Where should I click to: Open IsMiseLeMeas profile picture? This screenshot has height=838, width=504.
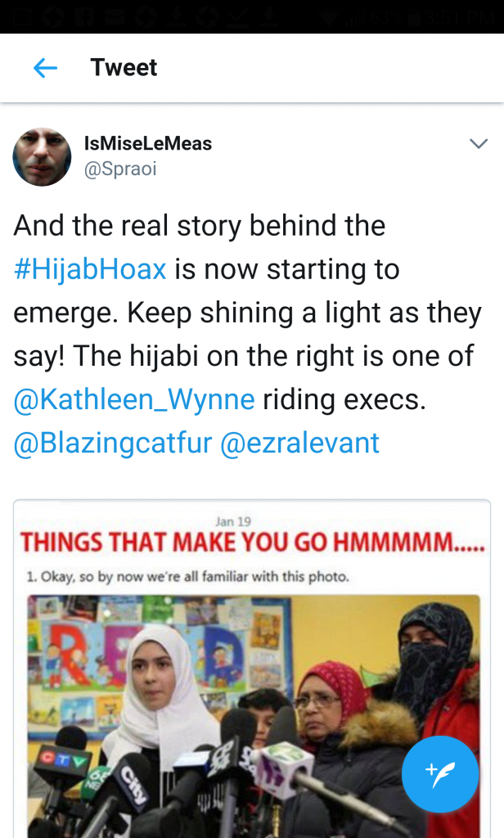pyautogui.click(x=42, y=156)
